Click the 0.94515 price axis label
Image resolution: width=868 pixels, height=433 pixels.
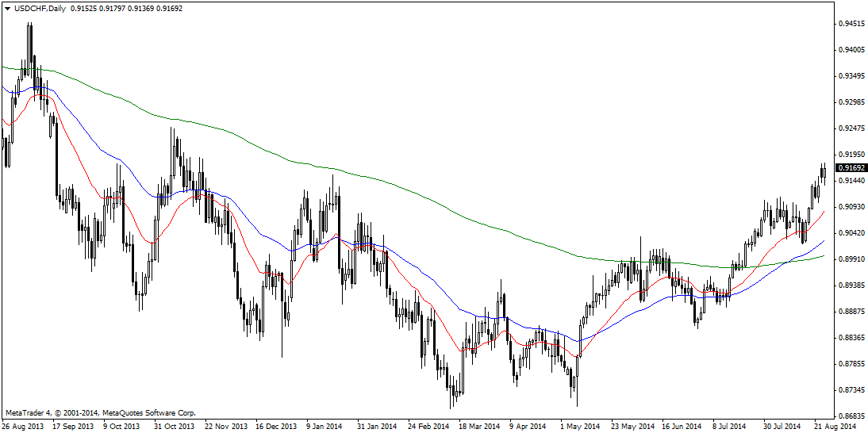point(853,25)
